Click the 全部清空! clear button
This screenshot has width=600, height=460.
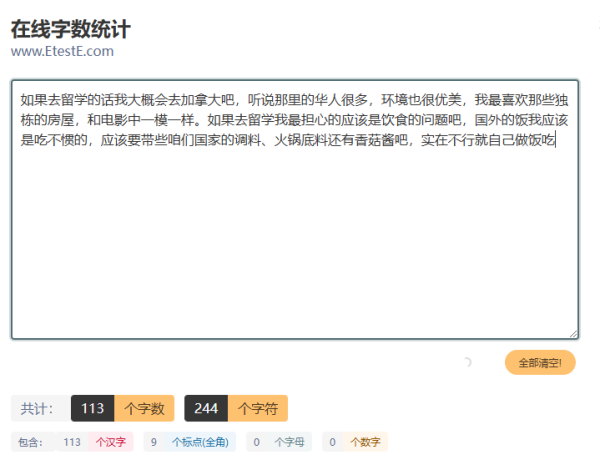[540, 362]
